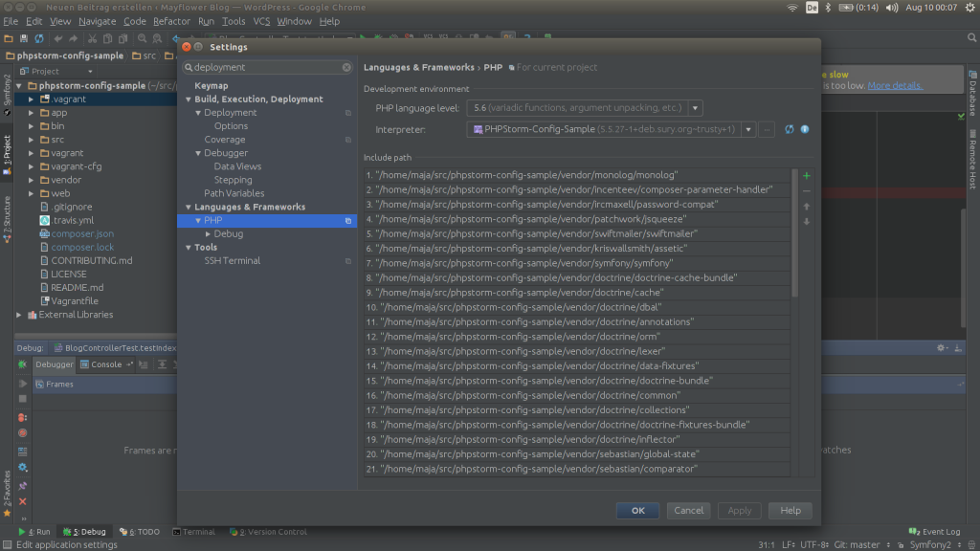Click Help in Settings dialog
The height and width of the screenshot is (551, 980).
coord(790,511)
